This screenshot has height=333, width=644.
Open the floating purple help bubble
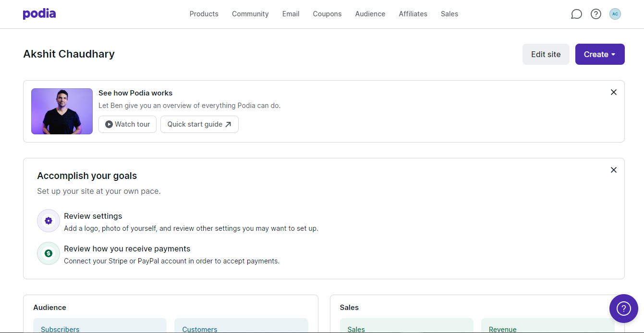pos(624,309)
